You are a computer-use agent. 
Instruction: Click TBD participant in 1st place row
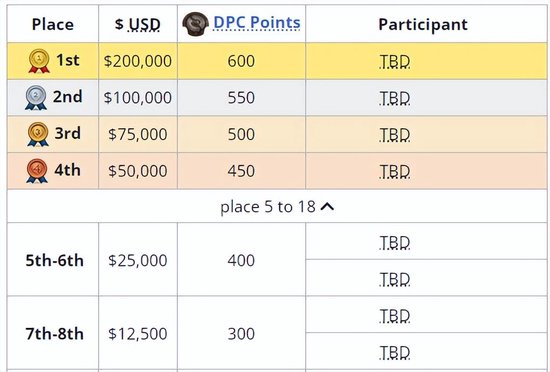click(x=395, y=62)
